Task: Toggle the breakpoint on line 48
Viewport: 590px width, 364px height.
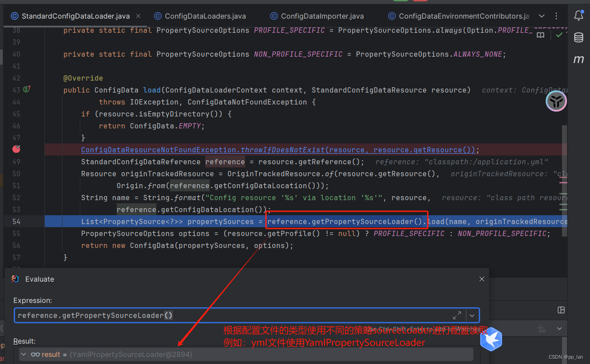Action: pyautogui.click(x=16, y=149)
